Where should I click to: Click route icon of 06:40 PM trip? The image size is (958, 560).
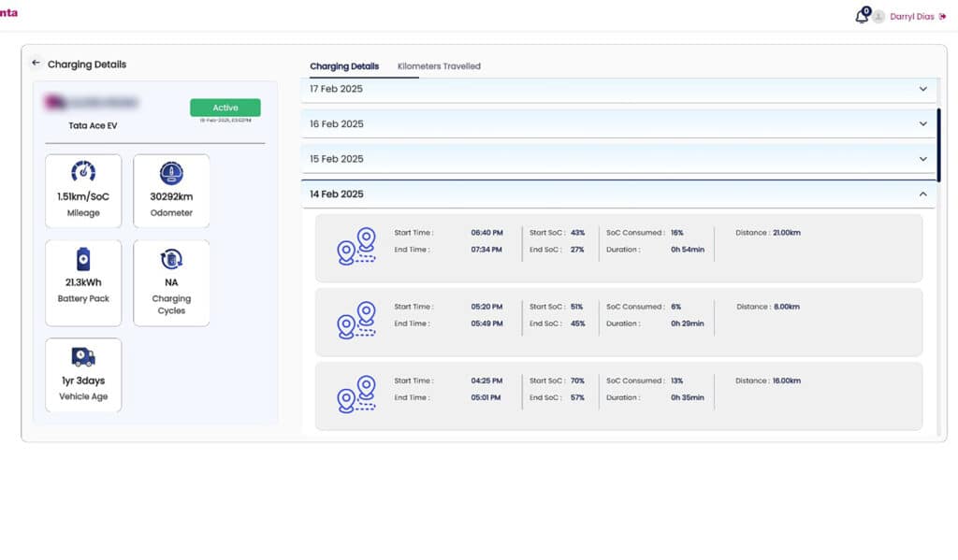click(356, 246)
